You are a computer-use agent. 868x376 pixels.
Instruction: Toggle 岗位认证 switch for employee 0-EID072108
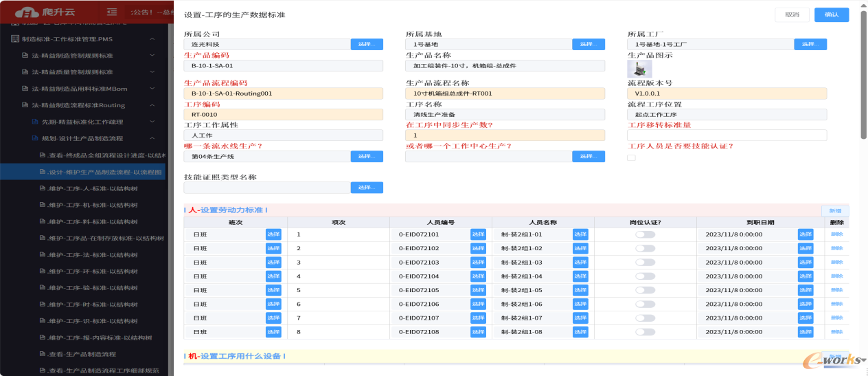(645, 332)
